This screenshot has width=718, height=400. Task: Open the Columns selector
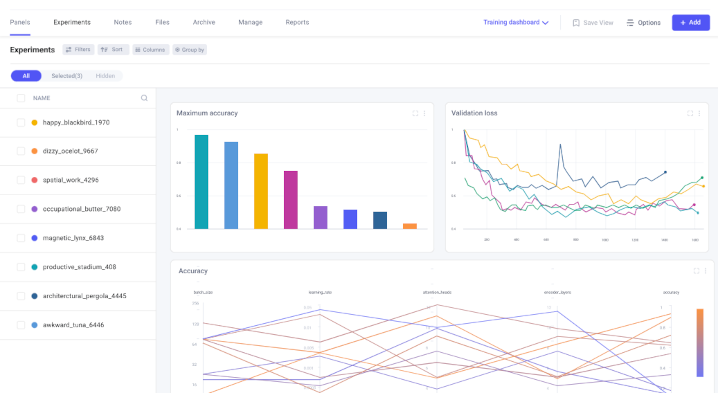(151, 49)
